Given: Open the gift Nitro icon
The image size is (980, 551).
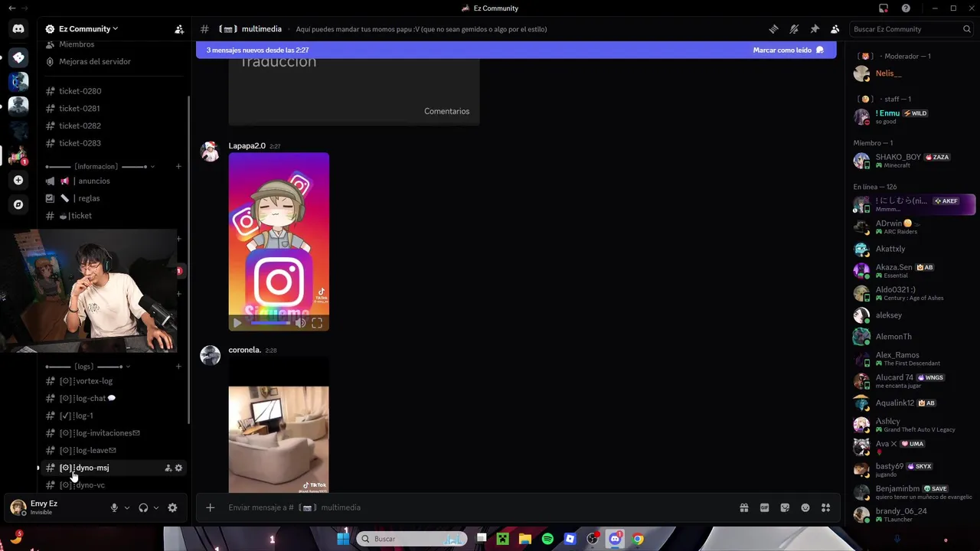Looking at the screenshot, I should [x=743, y=507].
